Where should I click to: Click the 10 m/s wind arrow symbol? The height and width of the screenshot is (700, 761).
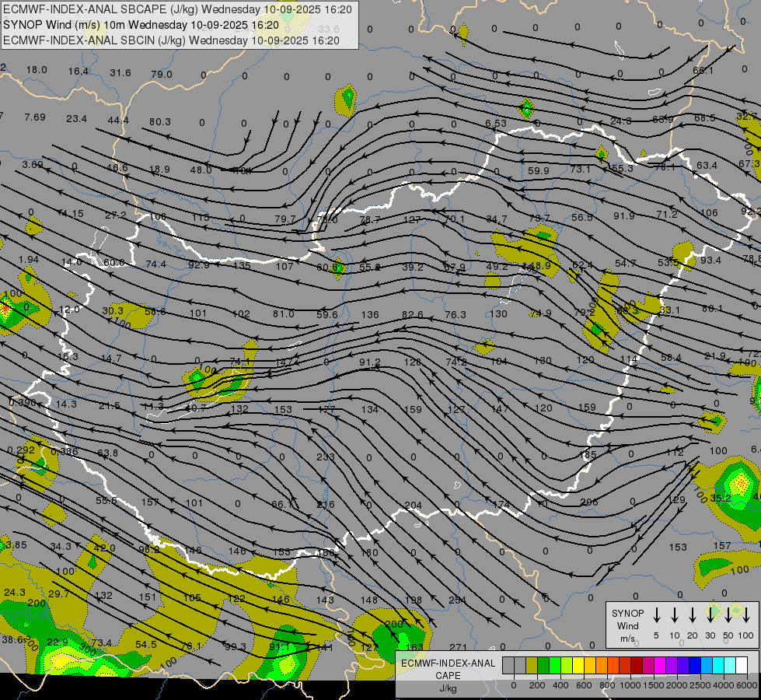tap(674, 615)
